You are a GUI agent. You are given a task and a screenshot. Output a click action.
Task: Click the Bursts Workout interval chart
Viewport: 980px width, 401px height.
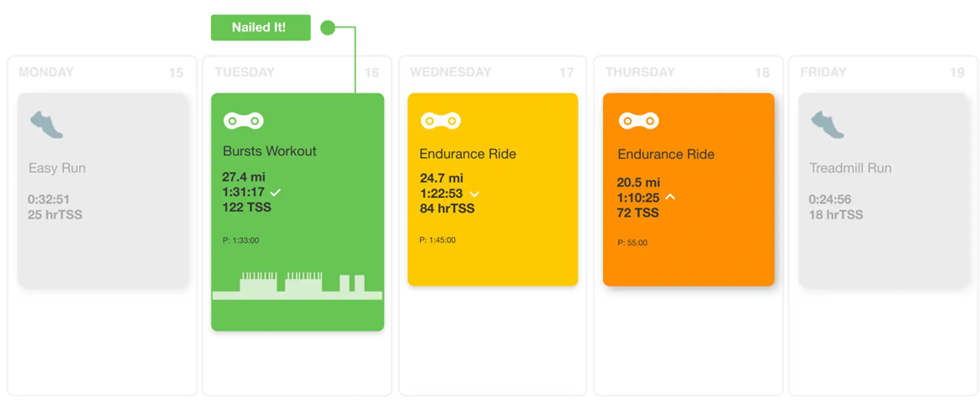pyautogui.click(x=297, y=286)
